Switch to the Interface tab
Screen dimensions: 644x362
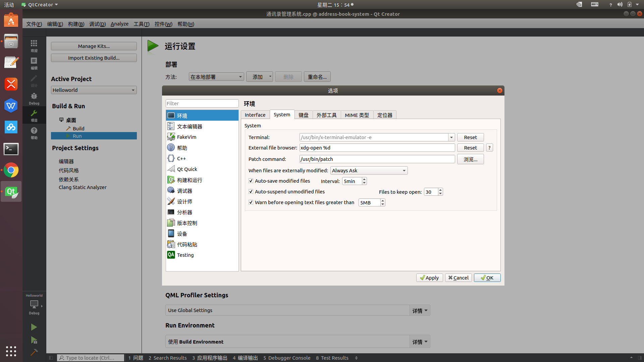[x=255, y=115]
